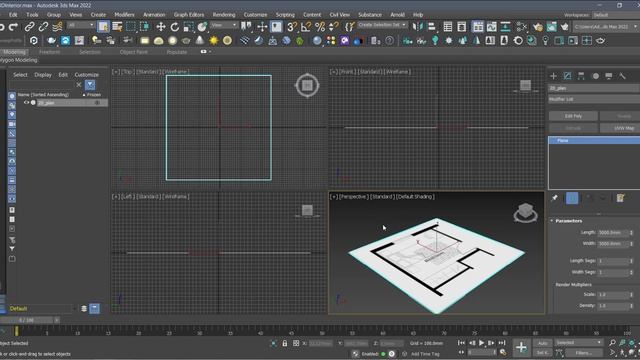Click the Align tool icon
The width and height of the screenshot is (640, 360).
click(432, 27)
